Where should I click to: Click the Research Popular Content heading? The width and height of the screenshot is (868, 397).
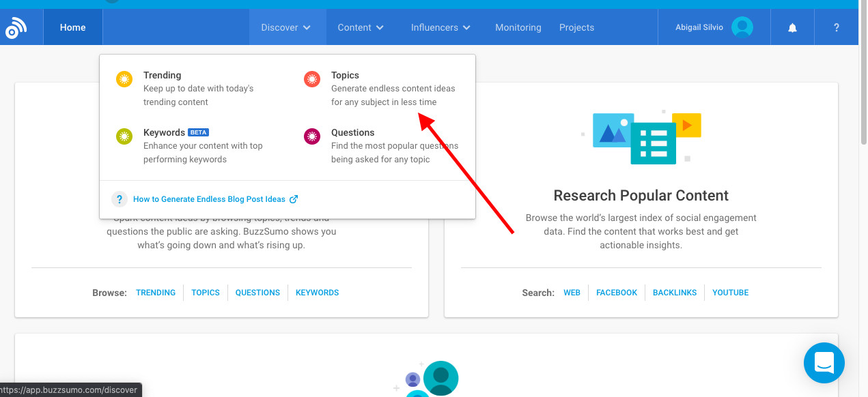pos(641,196)
